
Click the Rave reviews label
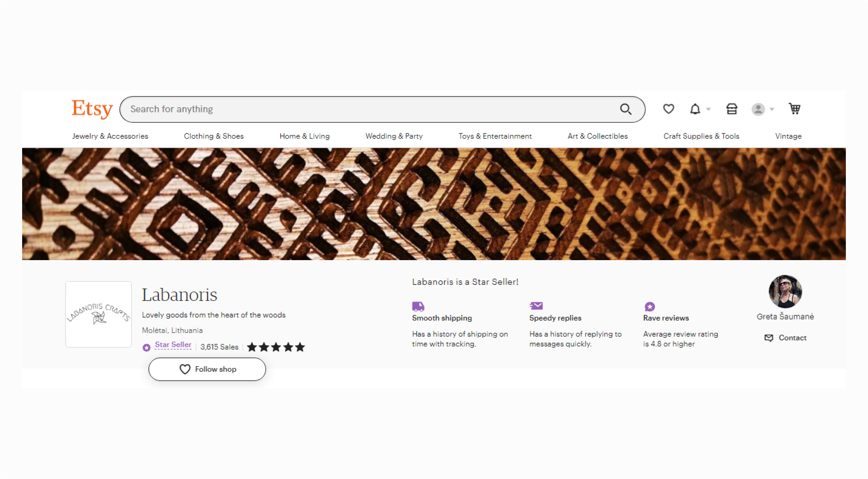[666, 318]
